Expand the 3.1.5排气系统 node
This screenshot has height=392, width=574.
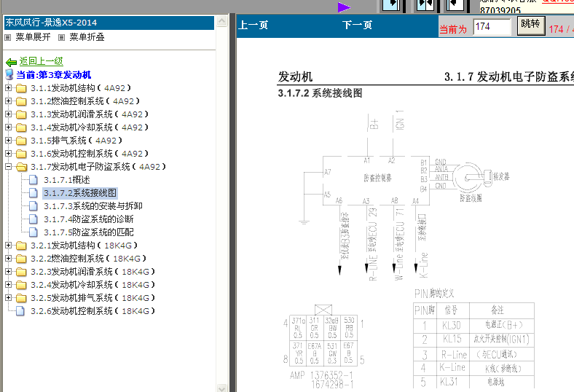coord(8,141)
